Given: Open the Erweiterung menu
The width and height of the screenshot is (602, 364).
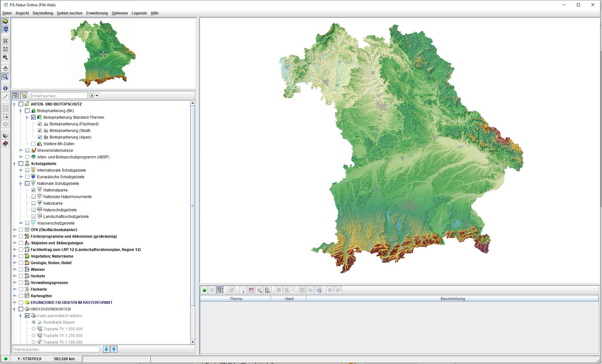Looking at the screenshot, I should point(97,13).
